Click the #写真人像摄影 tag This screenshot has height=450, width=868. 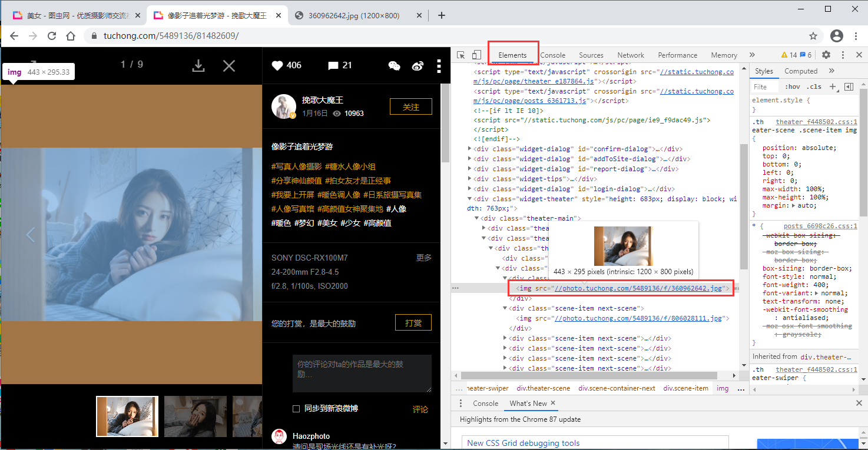[297, 166]
